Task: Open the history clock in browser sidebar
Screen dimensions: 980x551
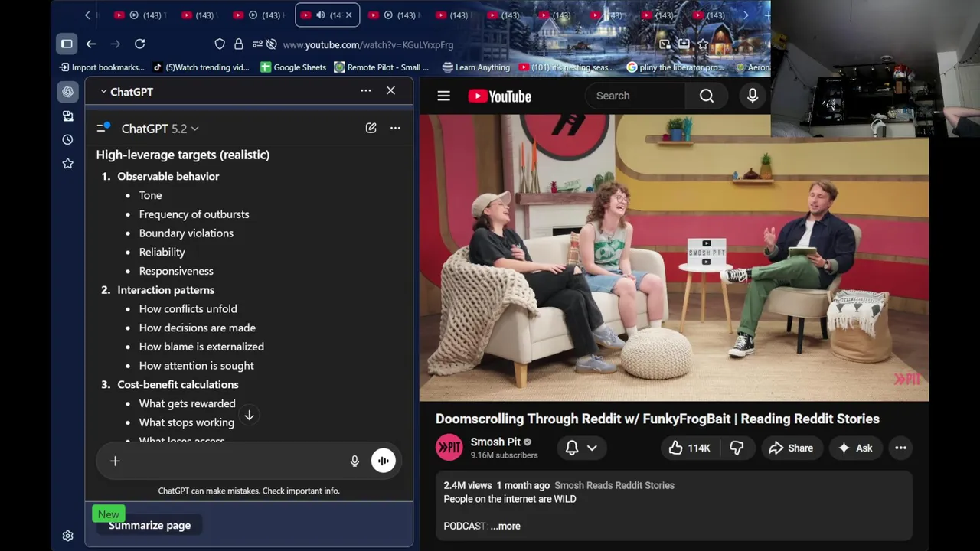Action: [x=67, y=139]
